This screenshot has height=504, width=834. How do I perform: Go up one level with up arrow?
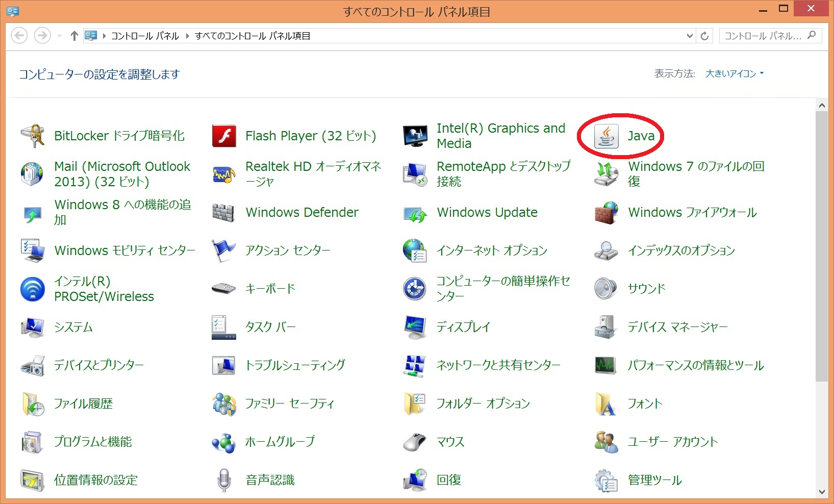(x=74, y=36)
